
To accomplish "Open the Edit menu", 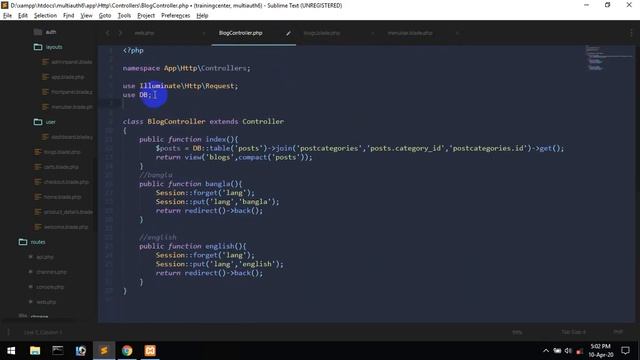I will click(x=23, y=16).
